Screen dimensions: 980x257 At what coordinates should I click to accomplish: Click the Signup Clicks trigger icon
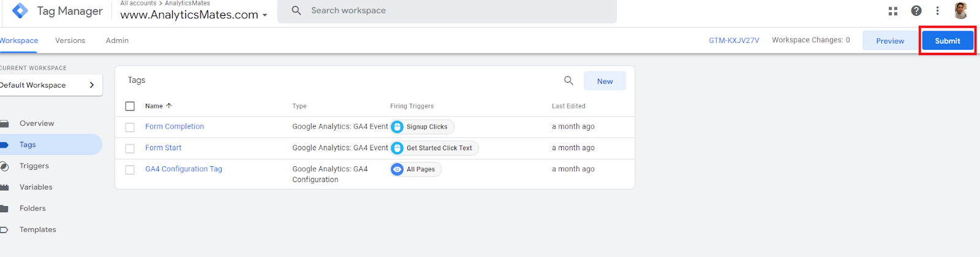[x=398, y=127]
